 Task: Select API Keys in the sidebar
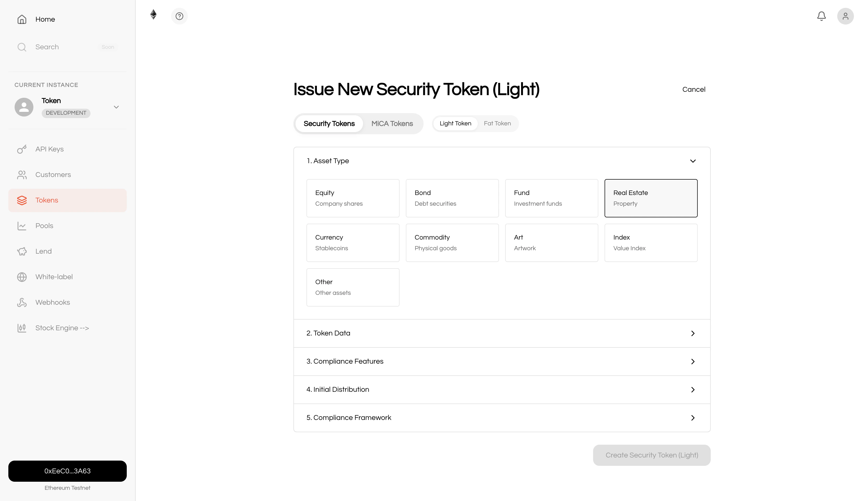click(x=49, y=149)
